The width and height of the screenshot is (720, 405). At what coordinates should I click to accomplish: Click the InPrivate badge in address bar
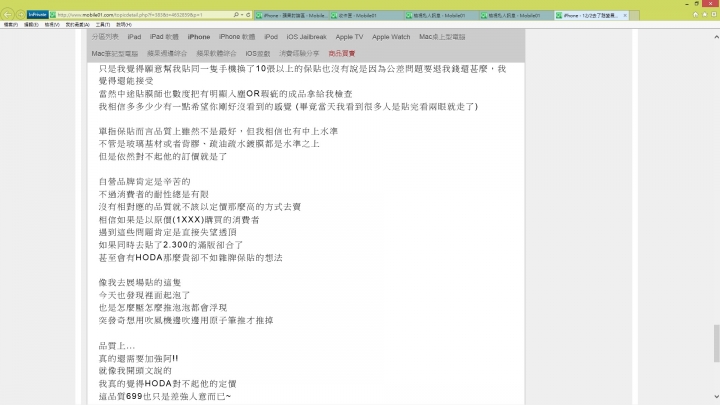click(x=38, y=15)
